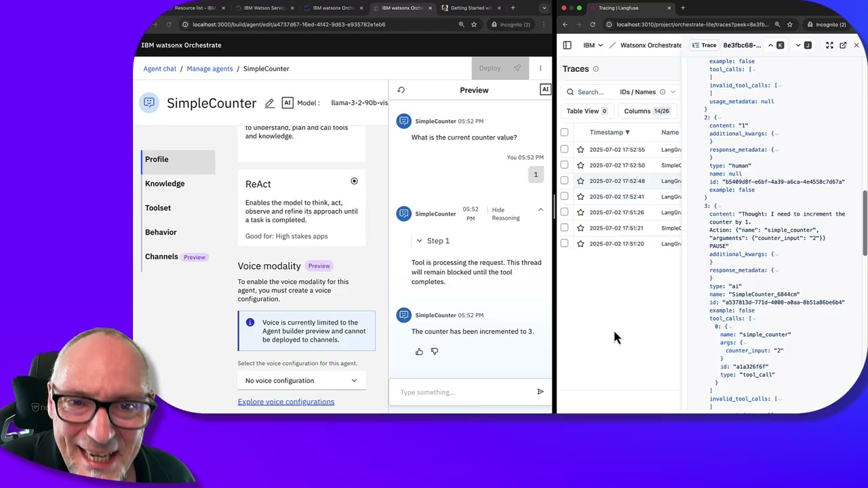Open Explore voice configurations link
The height and width of the screenshot is (488, 868).
click(x=285, y=402)
